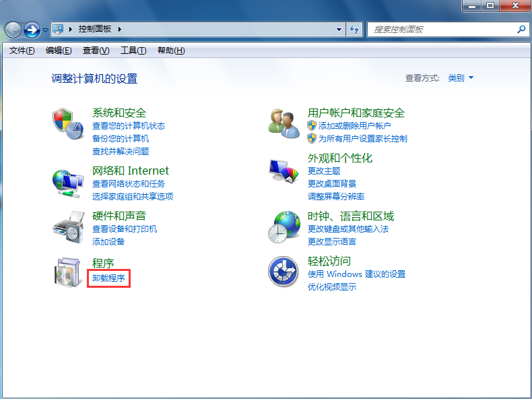The image size is (532, 399).
Task: Click 添加或删除用户帐户 link
Action: pos(354,126)
